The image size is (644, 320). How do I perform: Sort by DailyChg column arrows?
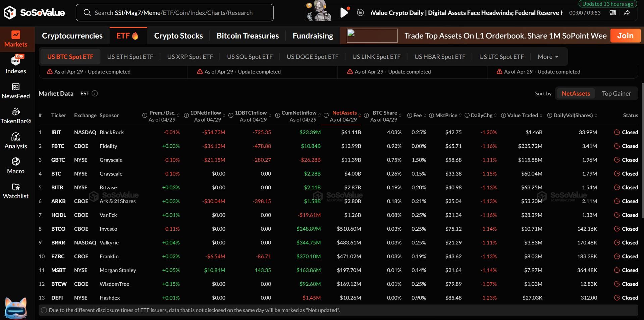tap(495, 116)
